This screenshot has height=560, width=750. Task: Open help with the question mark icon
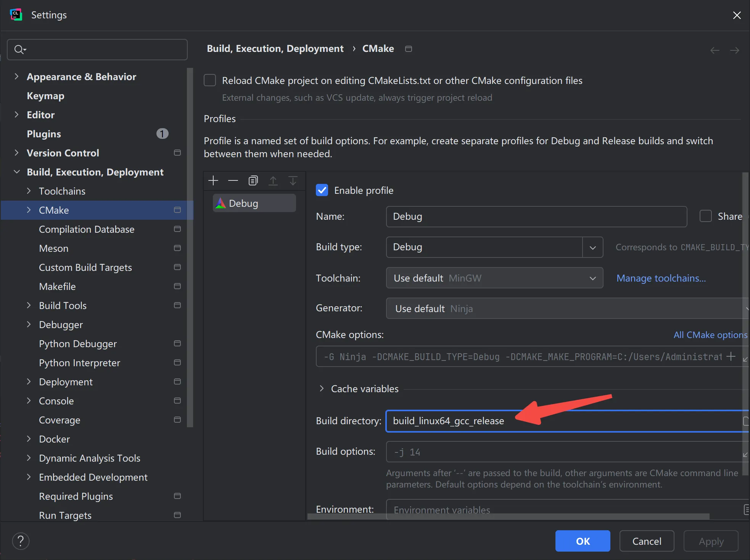click(x=21, y=541)
